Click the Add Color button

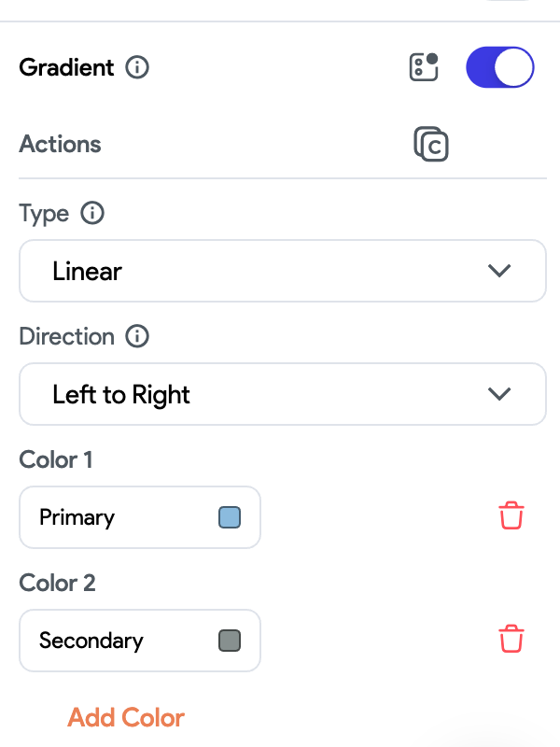point(125,717)
